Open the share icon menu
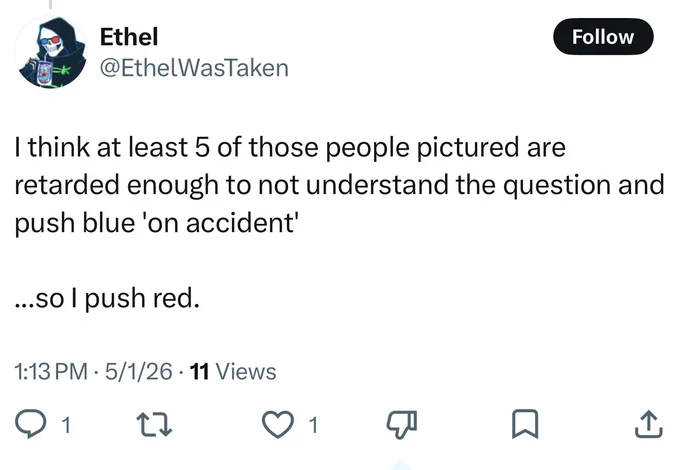This screenshot has width=680, height=470. point(649,424)
